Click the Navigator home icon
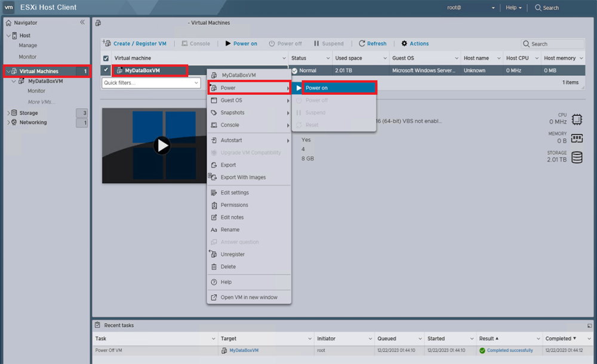Image resolution: width=597 pixels, height=364 pixels. [x=8, y=23]
